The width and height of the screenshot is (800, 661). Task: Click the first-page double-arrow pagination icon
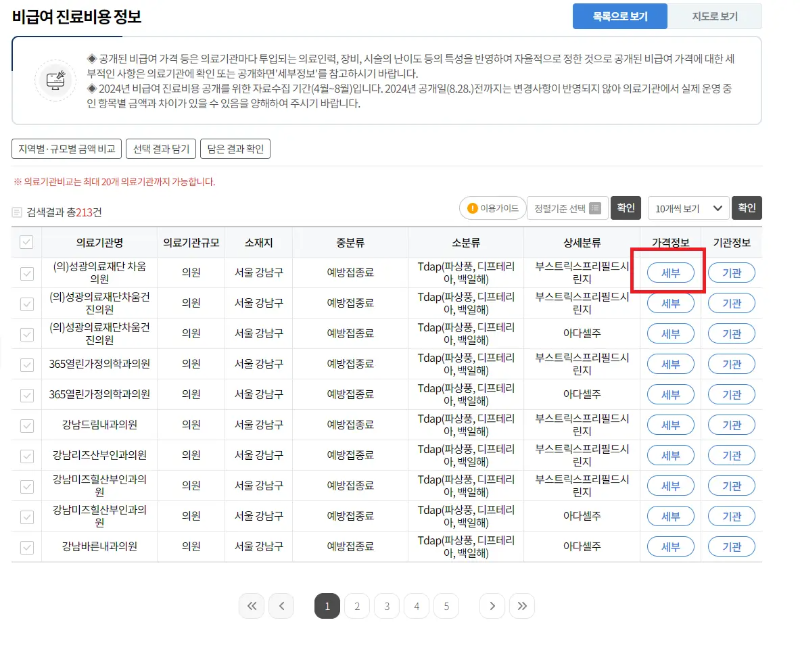(x=252, y=606)
